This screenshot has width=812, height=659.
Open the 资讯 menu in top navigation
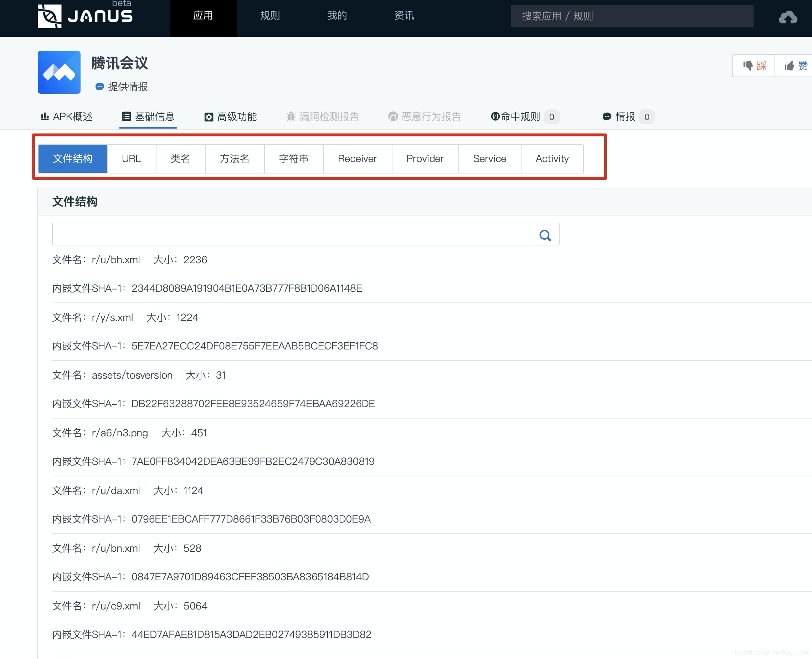[x=404, y=16]
